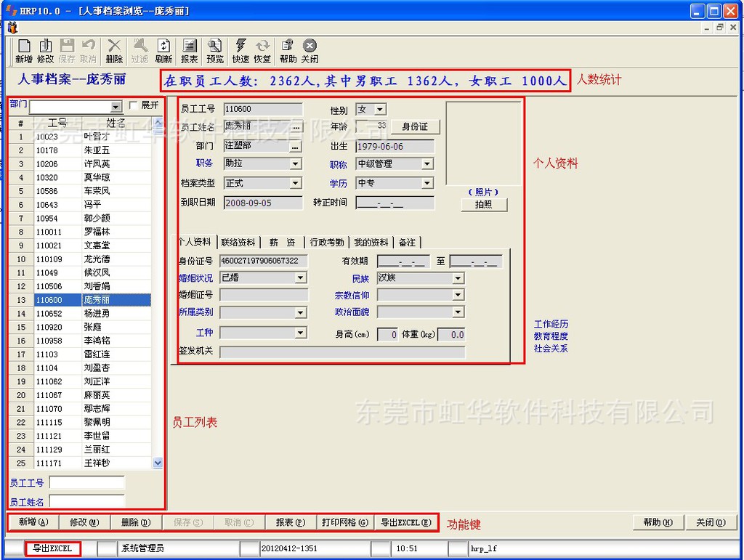Image resolution: width=744 pixels, height=560 pixels.
Task: Click the 员工工号 search field below list
Action: click(86, 483)
